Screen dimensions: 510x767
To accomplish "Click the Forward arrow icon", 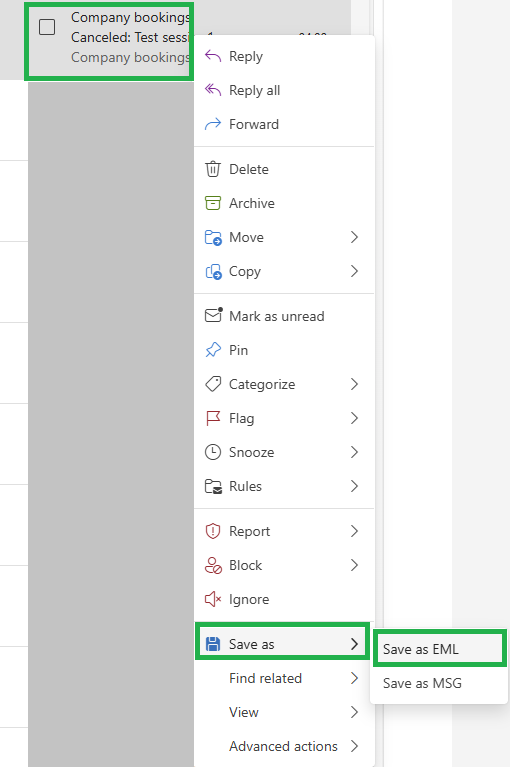I will click(x=213, y=124).
